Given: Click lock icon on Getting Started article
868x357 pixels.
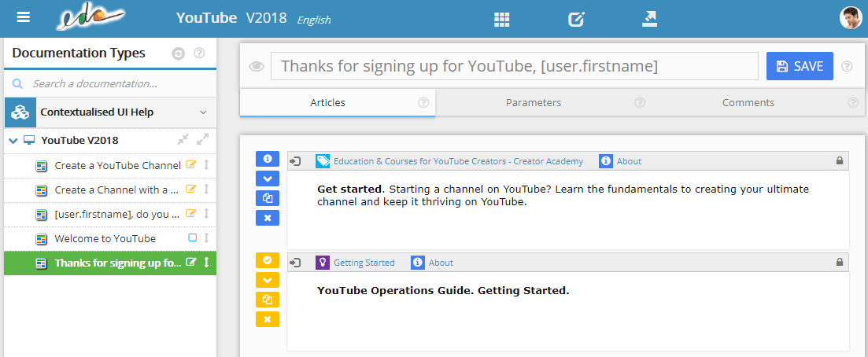Looking at the screenshot, I should pos(840,263).
